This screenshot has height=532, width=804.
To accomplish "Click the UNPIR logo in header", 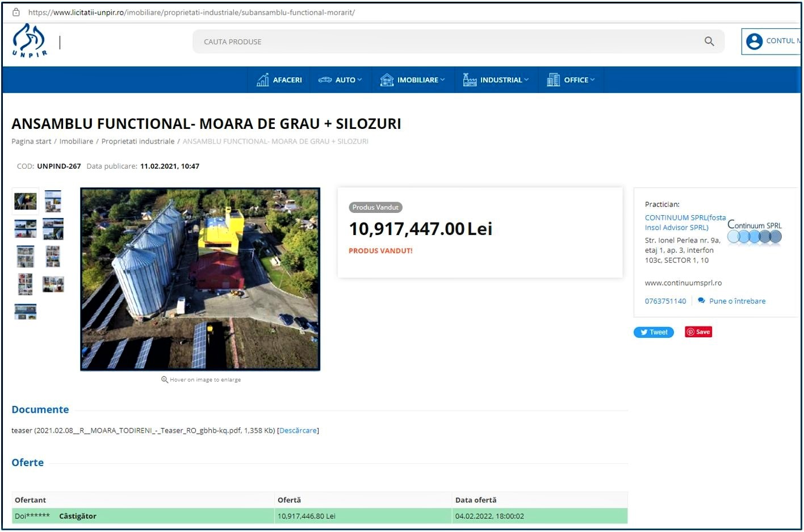I will tap(29, 40).
